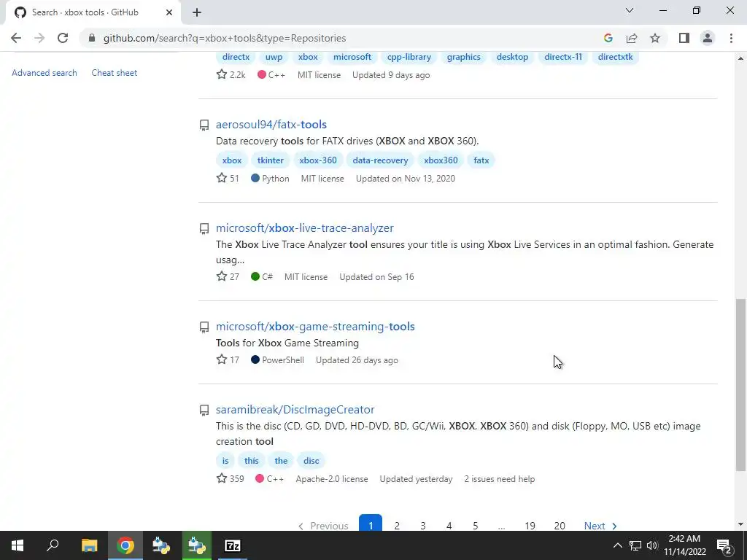
Task: Toggle the browser side panel icon
Action: pyautogui.click(x=684, y=38)
